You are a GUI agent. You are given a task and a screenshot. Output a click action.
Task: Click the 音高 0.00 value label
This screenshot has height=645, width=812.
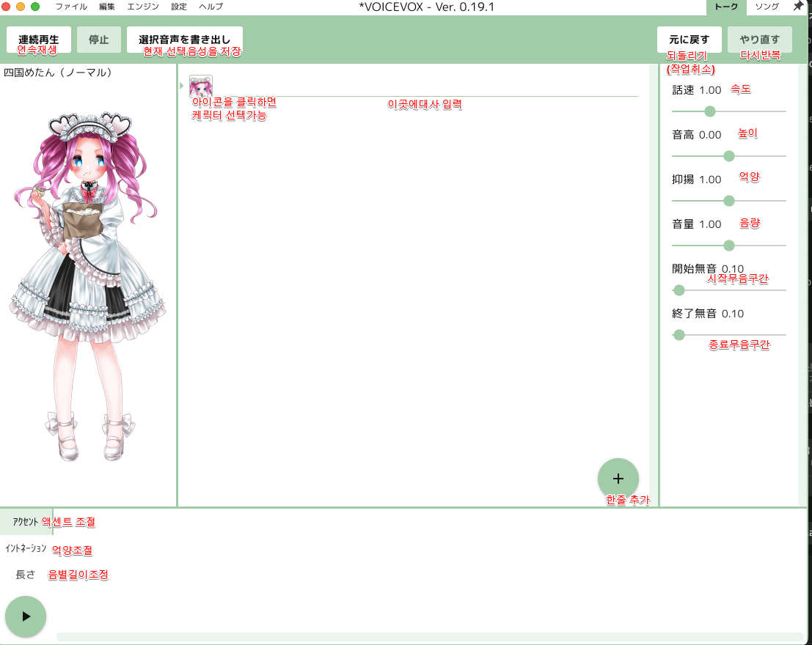697,135
